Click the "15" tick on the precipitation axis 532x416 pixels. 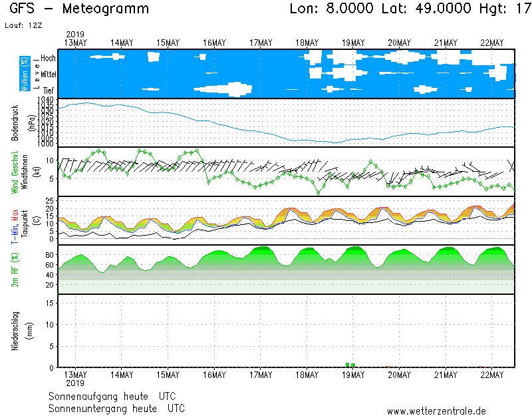49,303
